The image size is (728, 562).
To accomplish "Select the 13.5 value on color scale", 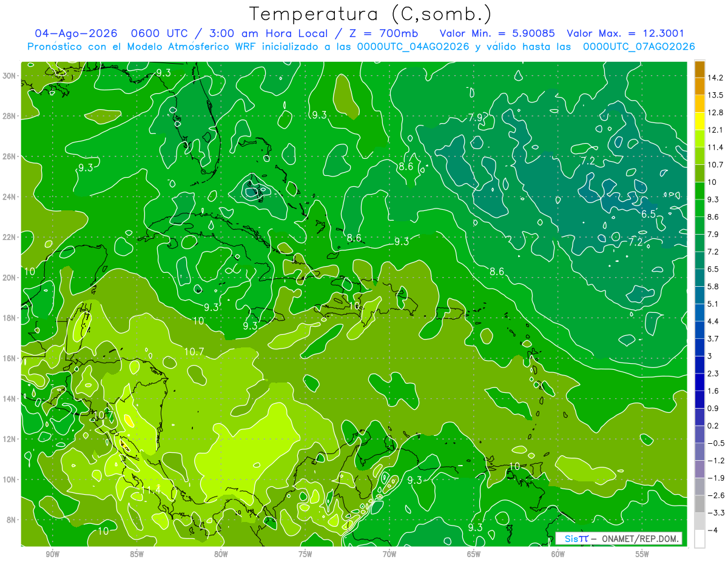I will click(715, 95).
